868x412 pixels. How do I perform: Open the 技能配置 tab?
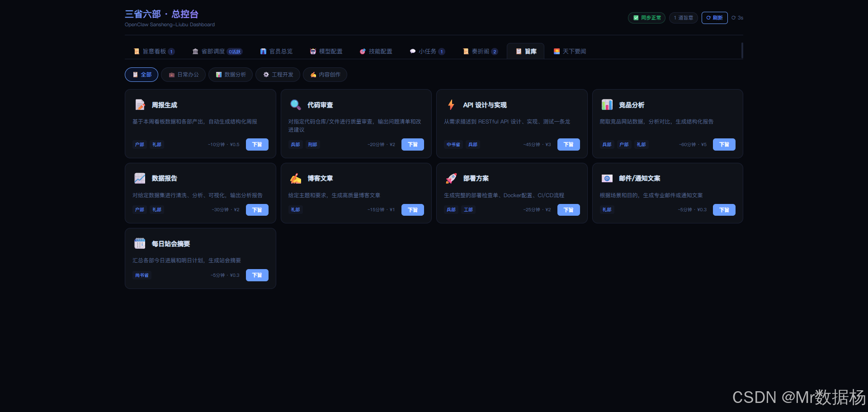[x=376, y=51]
